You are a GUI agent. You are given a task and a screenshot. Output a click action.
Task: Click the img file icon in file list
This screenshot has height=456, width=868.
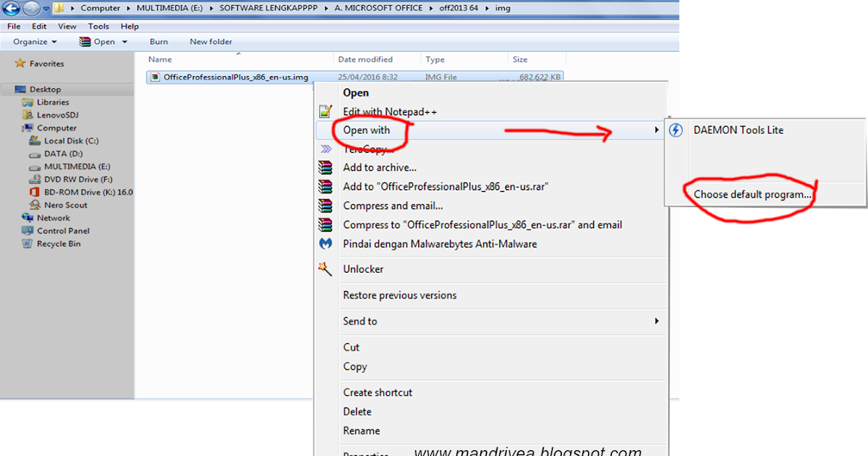[x=156, y=77]
